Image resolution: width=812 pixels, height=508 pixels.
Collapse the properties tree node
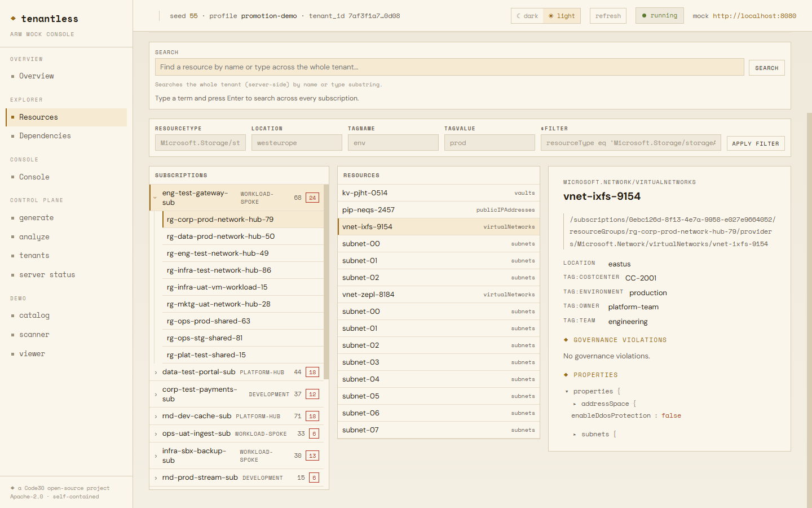pyautogui.click(x=567, y=392)
